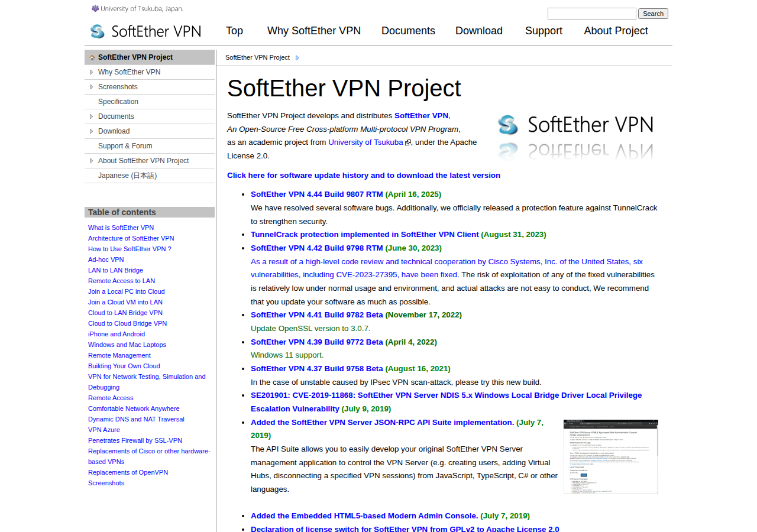The height and width of the screenshot is (532, 757).
Task: Open the Download top navigation item
Action: tap(479, 31)
